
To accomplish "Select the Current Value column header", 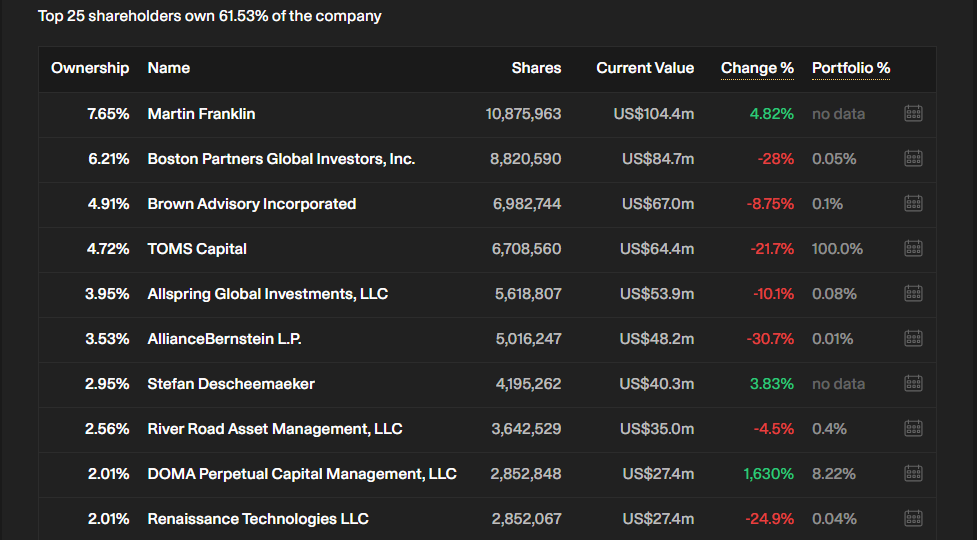I will pos(644,68).
